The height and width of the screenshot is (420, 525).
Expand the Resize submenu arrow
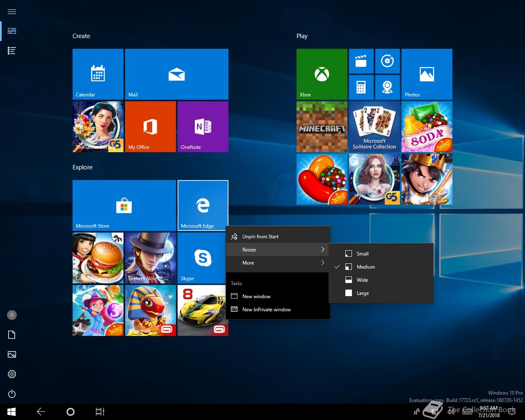(323, 249)
